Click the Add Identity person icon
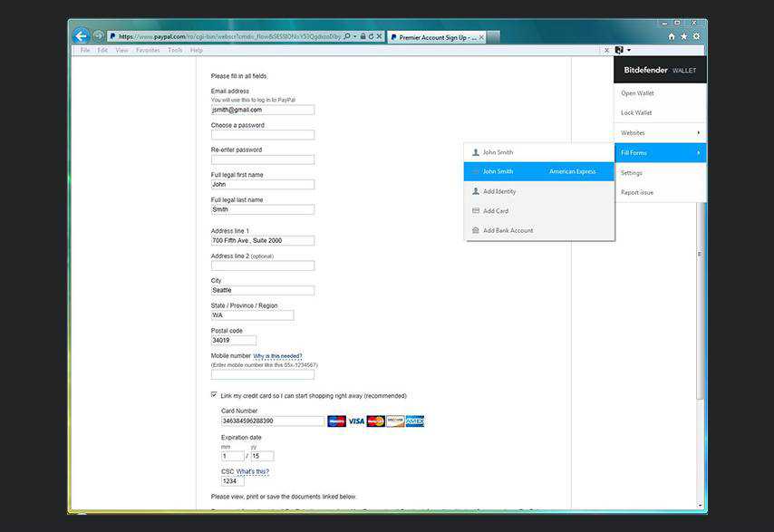 [476, 191]
